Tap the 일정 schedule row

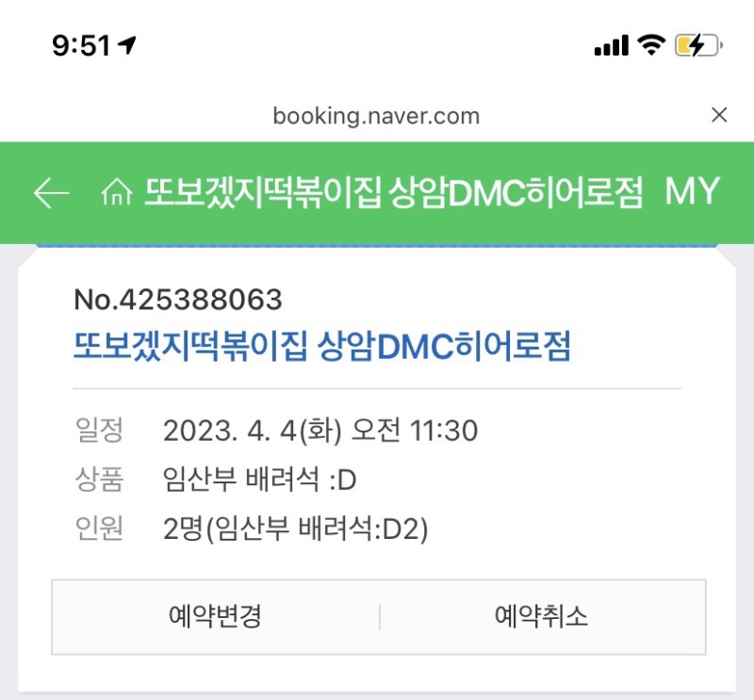[x=98, y=430]
